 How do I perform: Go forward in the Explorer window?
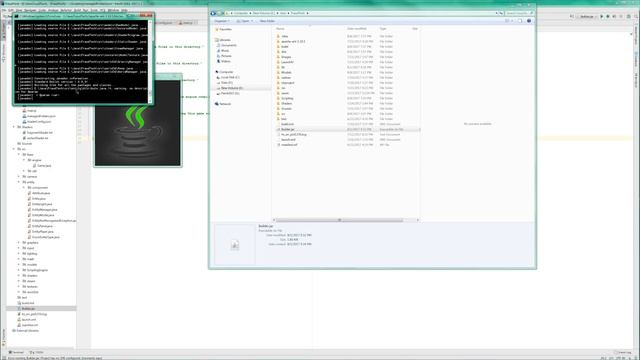(x=220, y=13)
